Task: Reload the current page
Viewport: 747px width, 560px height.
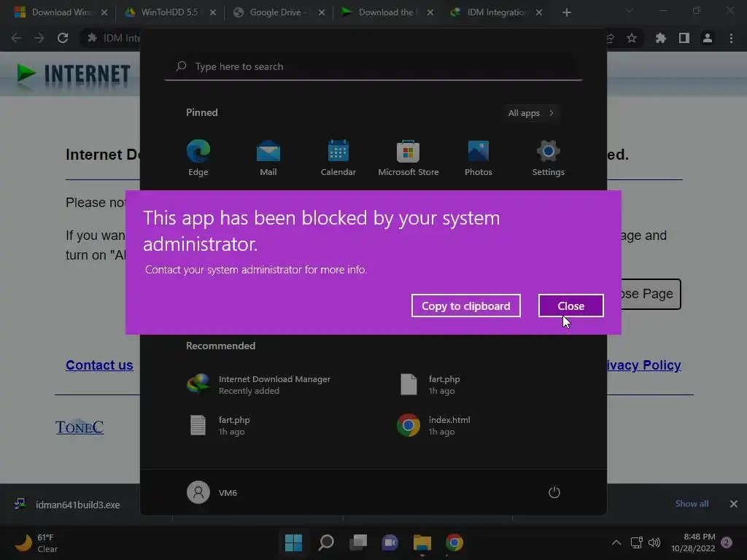Action: point(63,38)
